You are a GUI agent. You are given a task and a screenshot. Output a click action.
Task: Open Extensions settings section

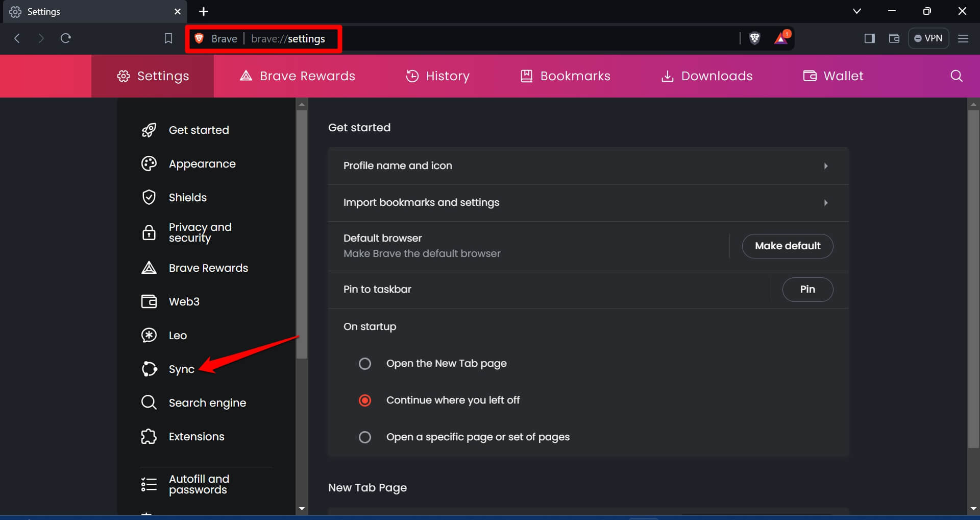(x=197, y=437)
